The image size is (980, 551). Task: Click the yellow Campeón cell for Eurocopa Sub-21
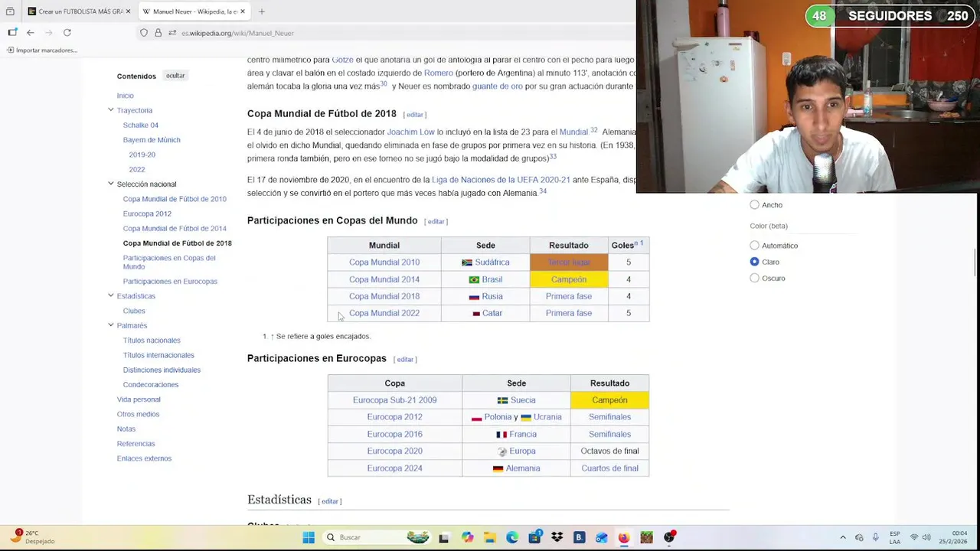[x=609, y=400]
